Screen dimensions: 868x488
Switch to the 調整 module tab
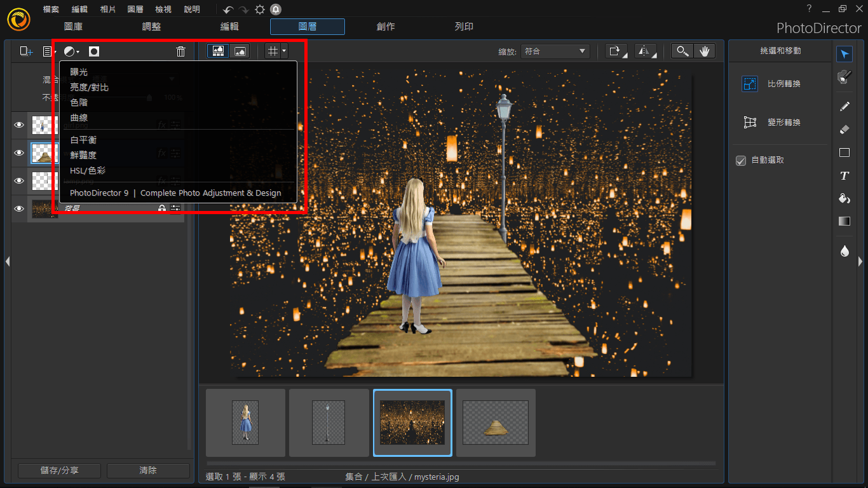151,27
